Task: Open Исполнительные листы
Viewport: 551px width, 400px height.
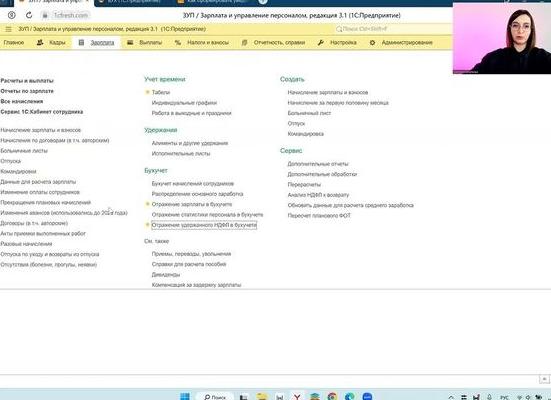Action: pos(181,154)
